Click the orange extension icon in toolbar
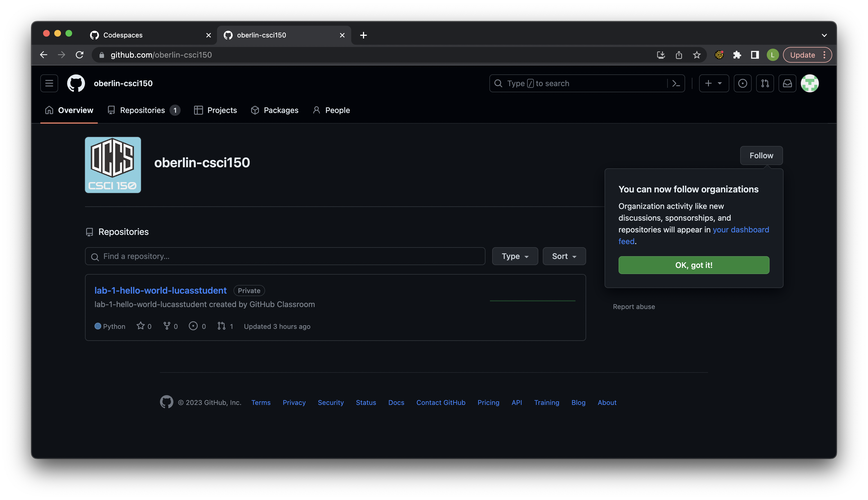Image resolution: width=868 pixels, height=500 pixels. (719, 55)
